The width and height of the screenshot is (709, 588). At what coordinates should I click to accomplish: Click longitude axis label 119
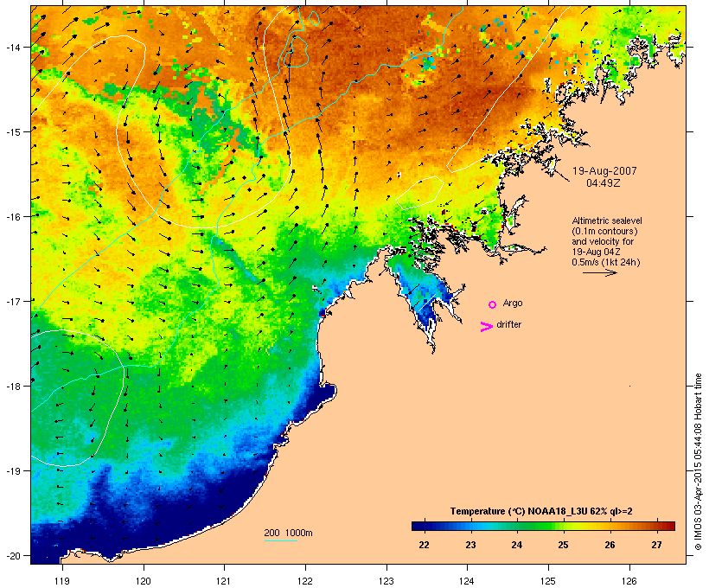(62, 581)
